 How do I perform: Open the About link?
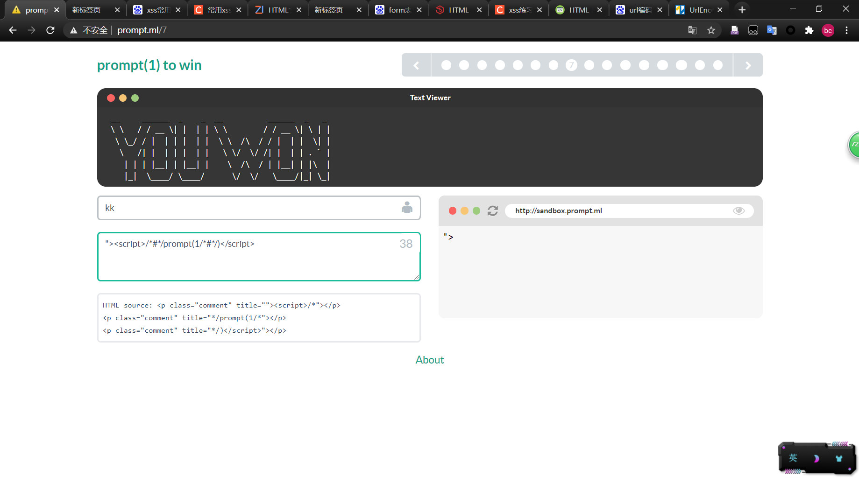pyautogui.click(x=430, y=360)
